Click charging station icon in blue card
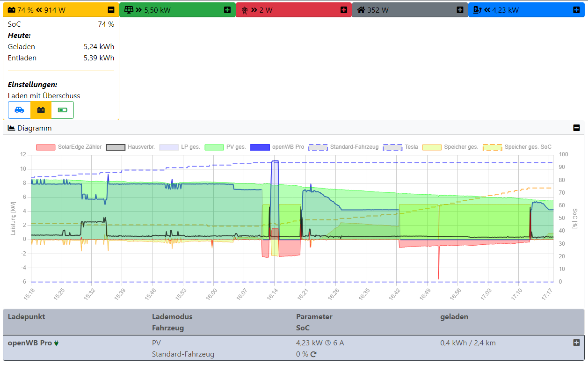This screenshot has height=365, width=588. point(477,10)
